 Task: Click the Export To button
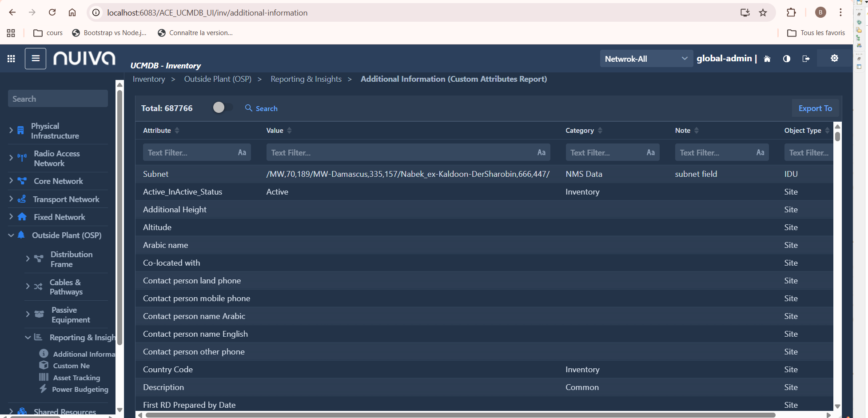tap(815, 108)
